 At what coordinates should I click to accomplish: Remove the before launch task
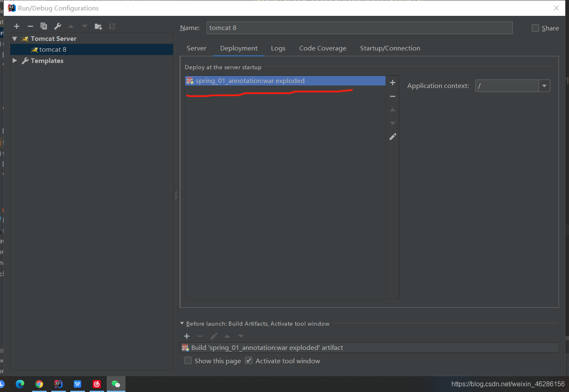[200, 336]
